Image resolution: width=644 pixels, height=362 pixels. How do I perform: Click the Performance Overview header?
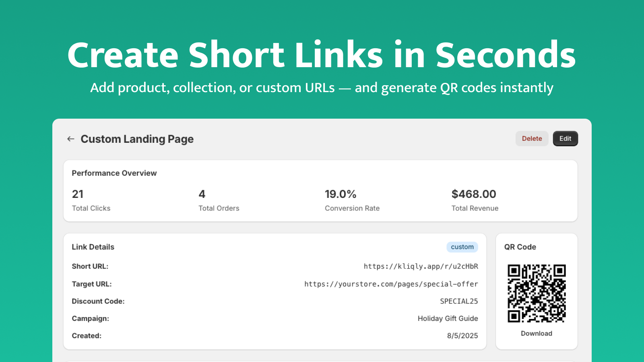[x=114, y=173]
